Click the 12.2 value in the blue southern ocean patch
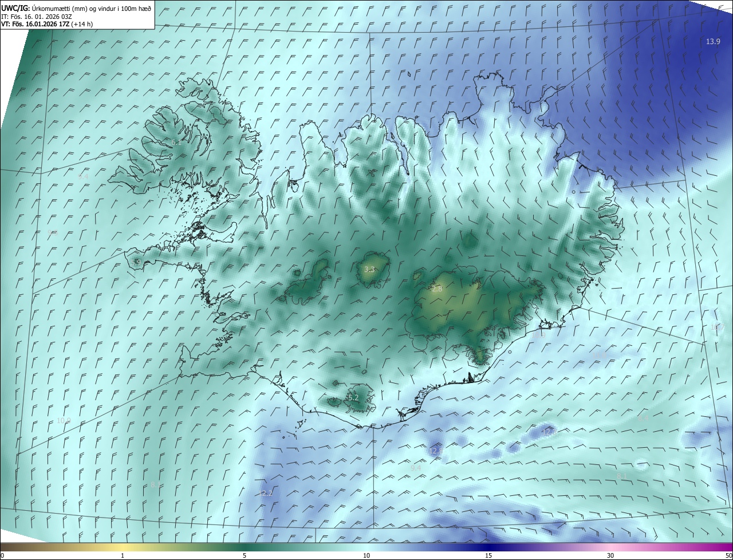This screenshot has height=560, width=733. click(x=266, y=493)
